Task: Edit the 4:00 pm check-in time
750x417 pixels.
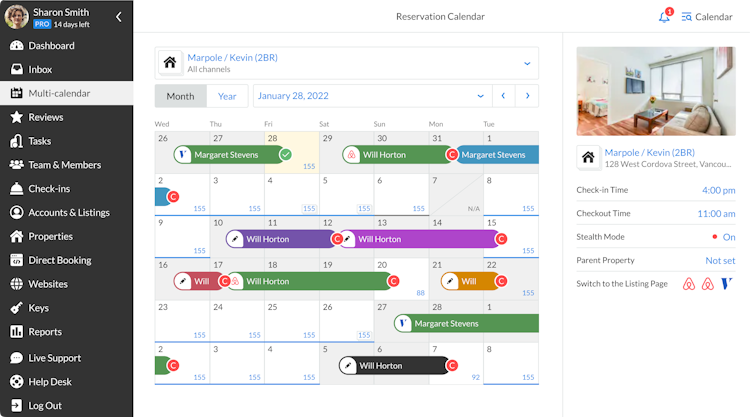Action: pos(718,190)
